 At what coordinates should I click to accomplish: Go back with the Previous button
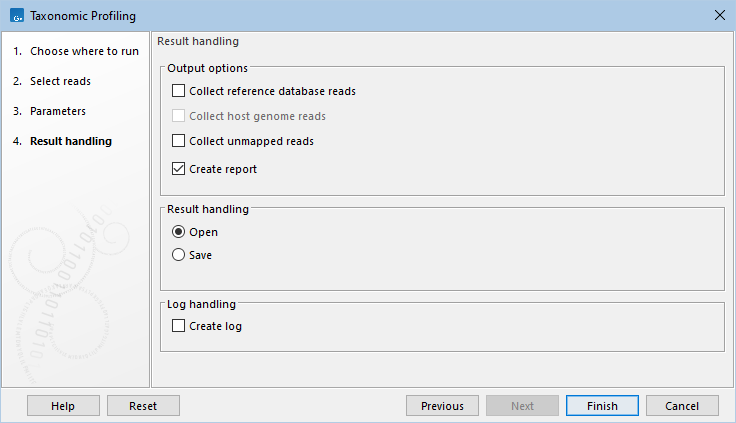point(442,406)
